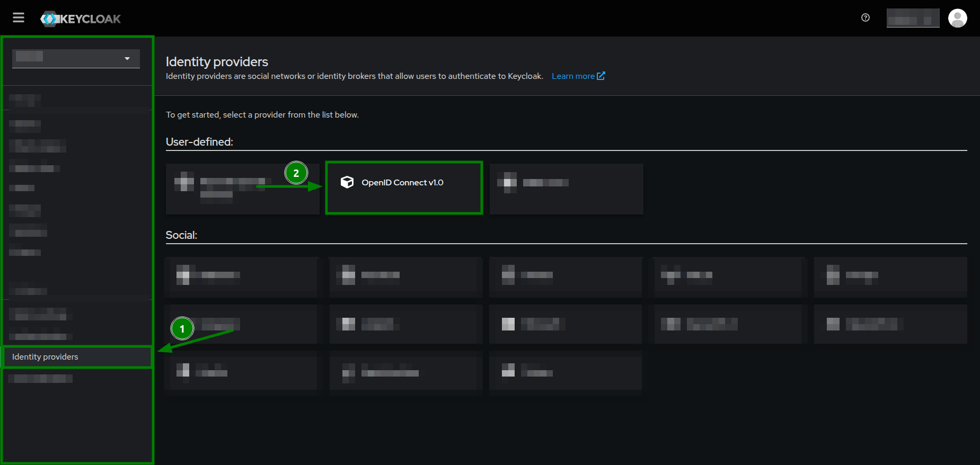Click the Identity providers page heading
The height and width of the screenshot is (465, 980).
click(217, 62)
